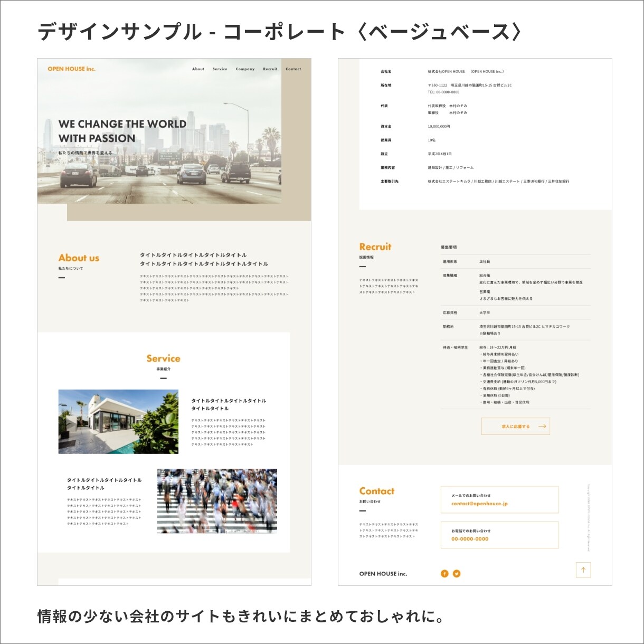The image size is (644, 644).
Task: Click the ※駐輪場あり note
Action: coord(490,334)
